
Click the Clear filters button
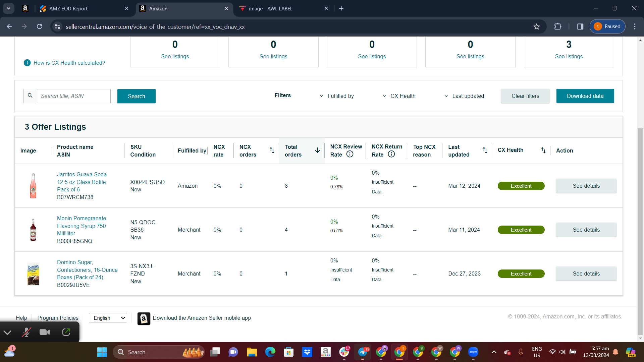pyautogui.click(x=525, y=96)
